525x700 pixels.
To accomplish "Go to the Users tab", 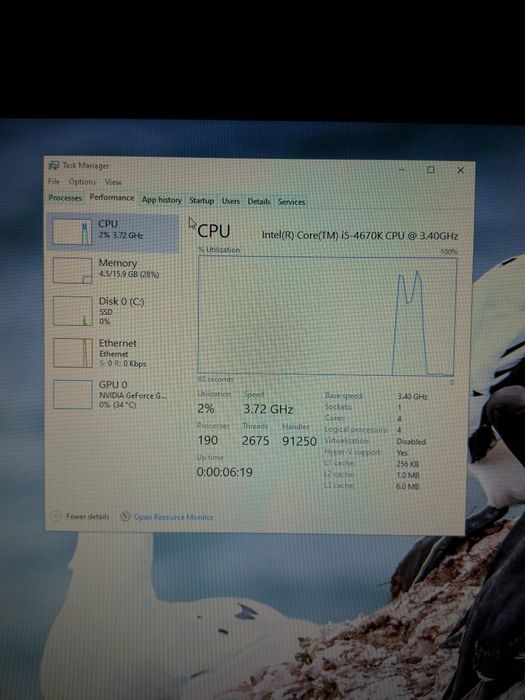I will 231,201.
